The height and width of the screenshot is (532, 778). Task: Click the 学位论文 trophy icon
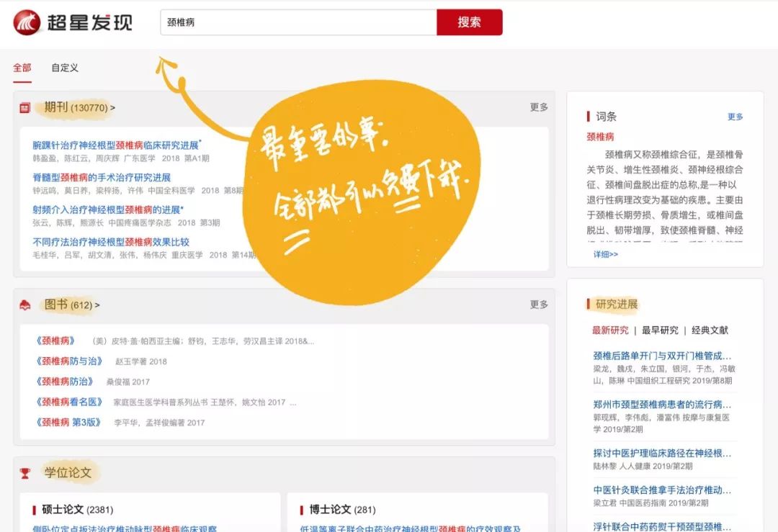[x=24, y=474]
